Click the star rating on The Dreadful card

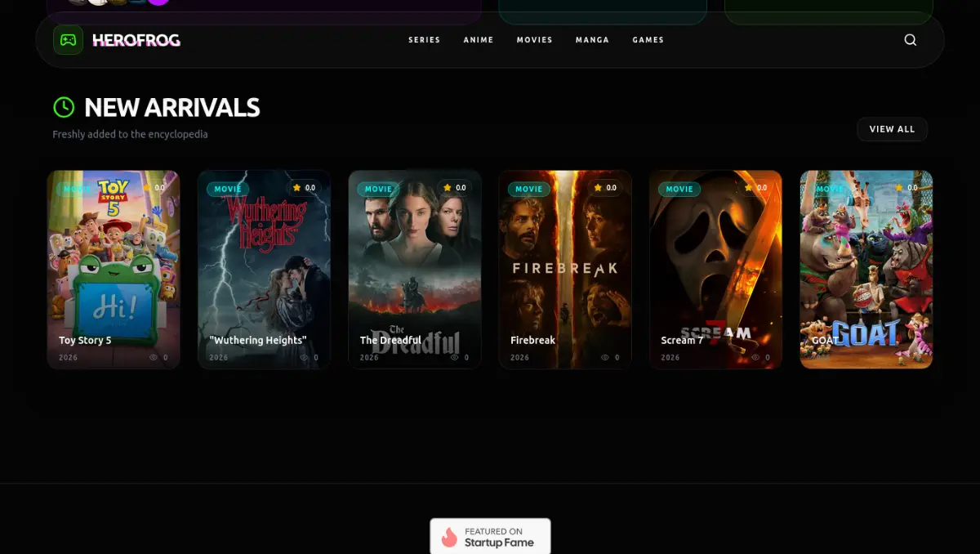(454, 188)
